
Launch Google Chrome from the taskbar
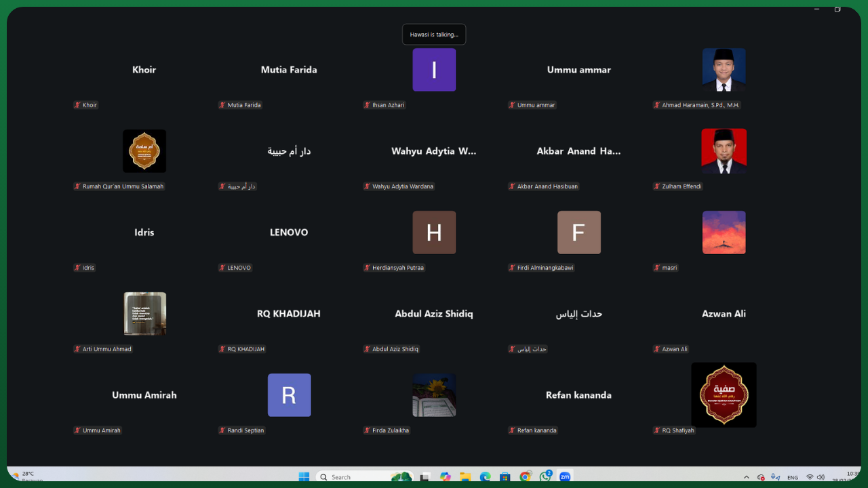(x=525, y=476)
